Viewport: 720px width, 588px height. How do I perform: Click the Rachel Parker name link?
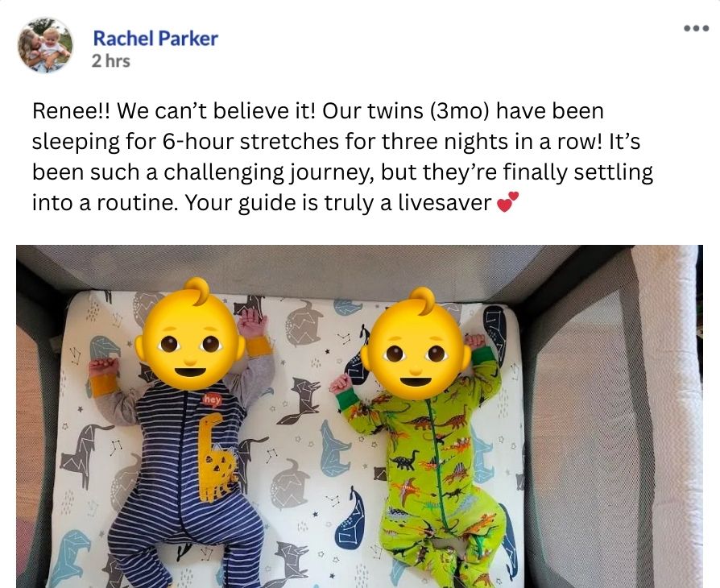pos(155,39)
